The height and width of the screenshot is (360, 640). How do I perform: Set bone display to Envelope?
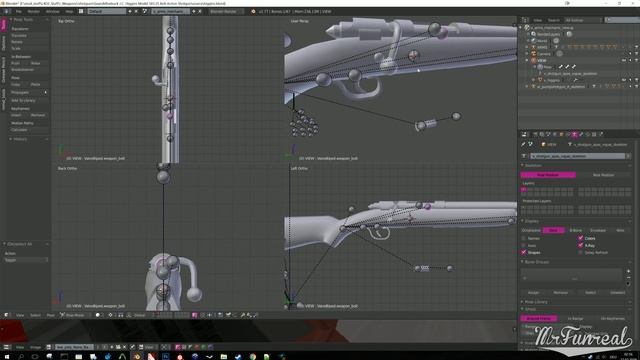click(598, 231)
